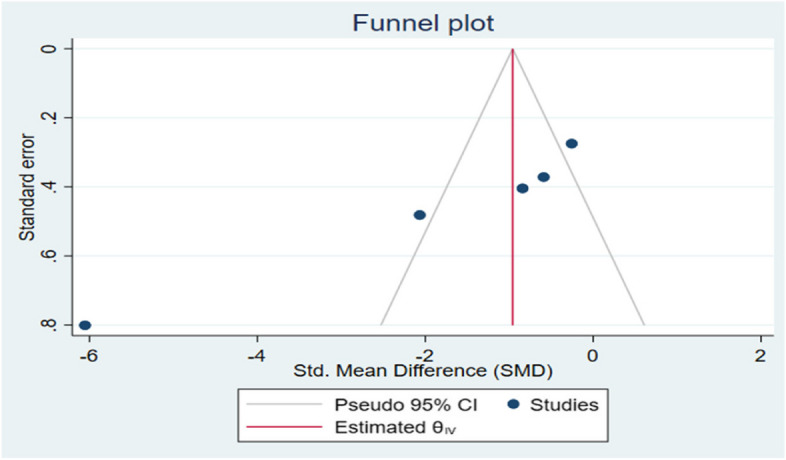Click the study dot at standard error .4

coord(522,188)
